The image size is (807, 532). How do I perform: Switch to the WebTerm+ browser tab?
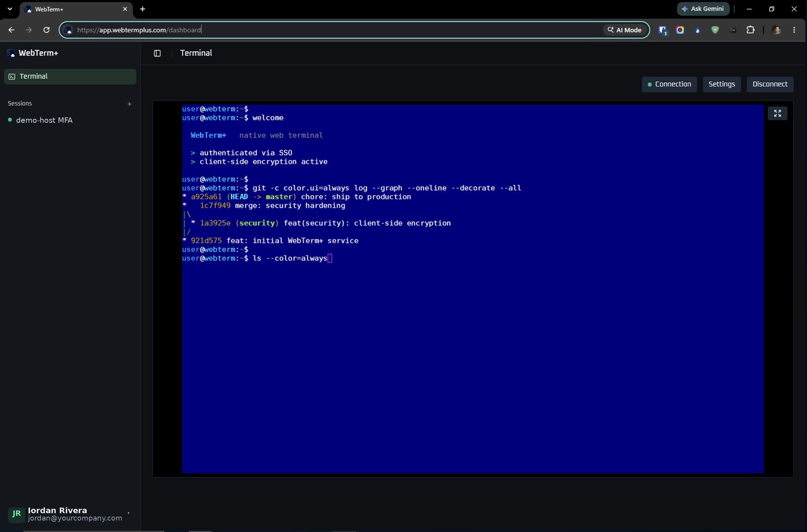coord(76,9)
